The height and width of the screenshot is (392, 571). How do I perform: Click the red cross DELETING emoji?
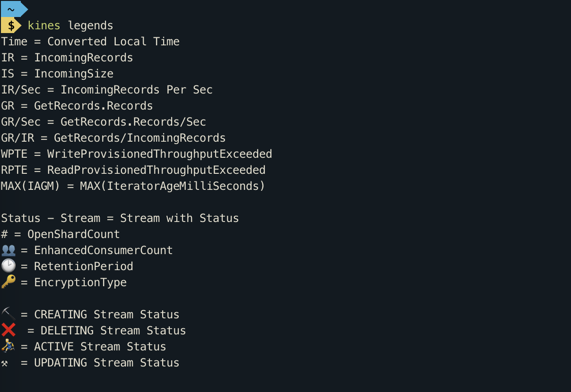(x=9, y=330)
